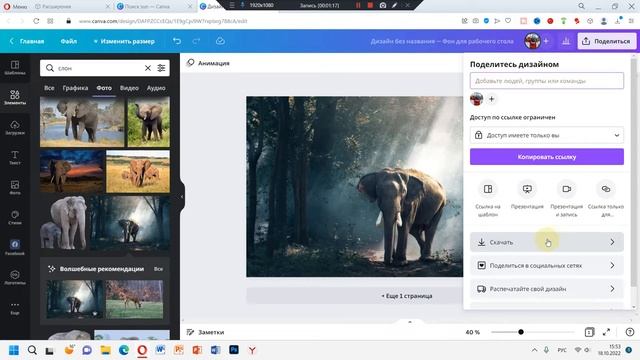Choose Presentation share option
This screenshot has width=640, height=360.
pos(527,195)
